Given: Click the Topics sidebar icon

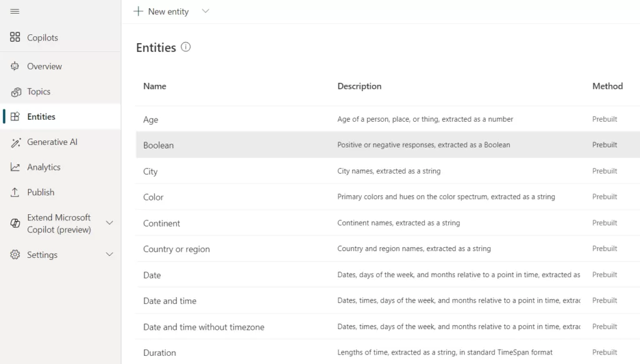Looking at the screenshot, I should point(15,92).
